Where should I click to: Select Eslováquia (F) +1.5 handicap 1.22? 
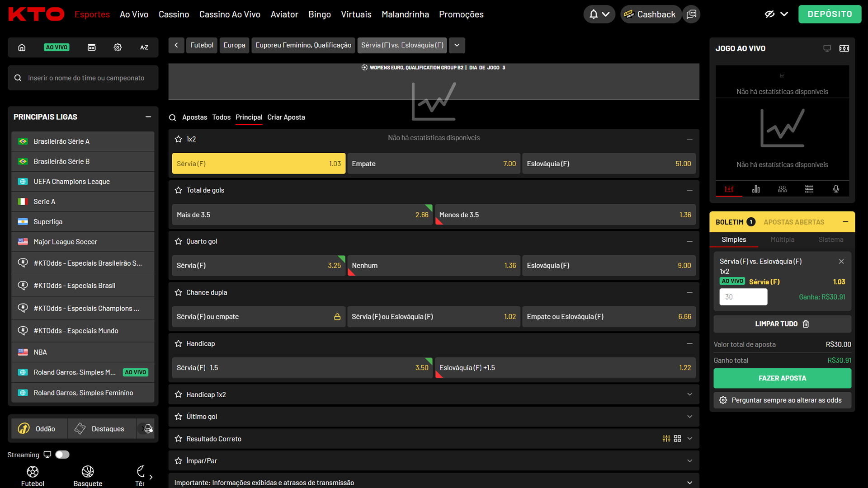[x=565, y=368]
